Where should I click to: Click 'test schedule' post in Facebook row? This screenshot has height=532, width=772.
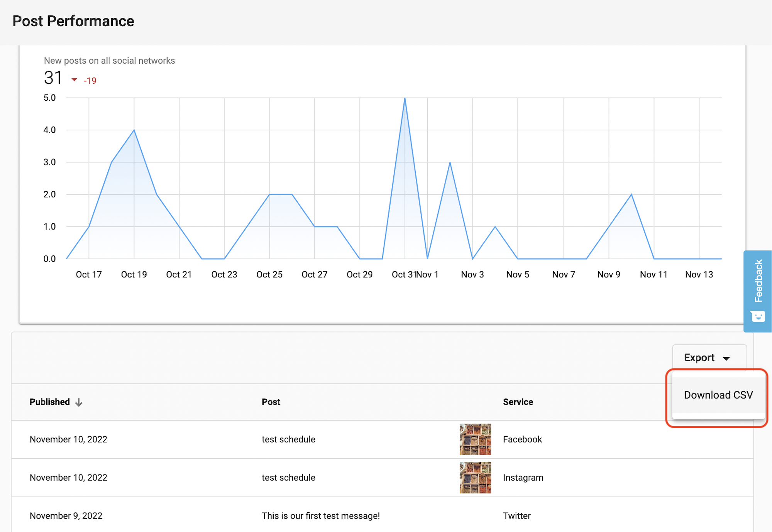tap(288, 439)
